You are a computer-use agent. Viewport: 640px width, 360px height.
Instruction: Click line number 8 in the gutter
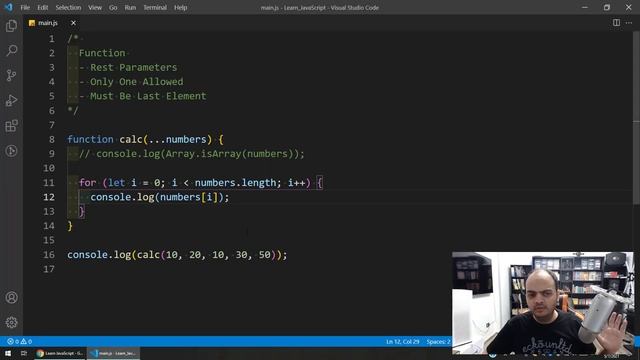pos(51,139)
